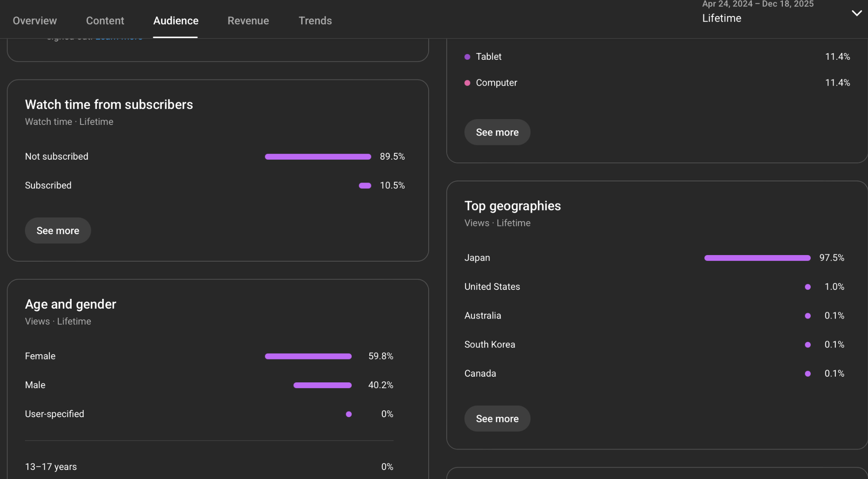Screen dimensions: 868x479
Task: Switch to the Content tab
Action: (105, 20)
